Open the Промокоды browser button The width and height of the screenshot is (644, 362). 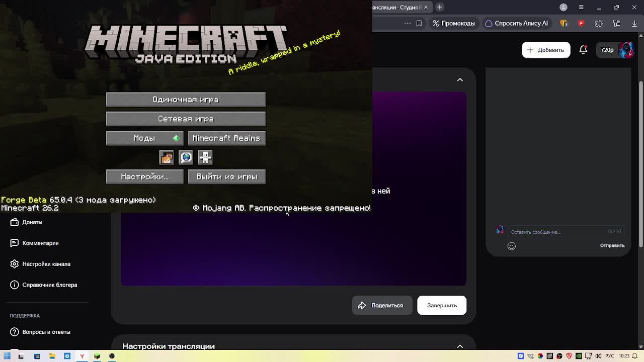click(453, 23)
